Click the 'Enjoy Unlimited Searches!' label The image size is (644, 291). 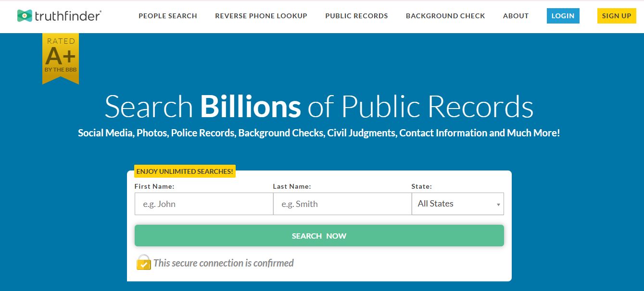click(x=185, y=171)
